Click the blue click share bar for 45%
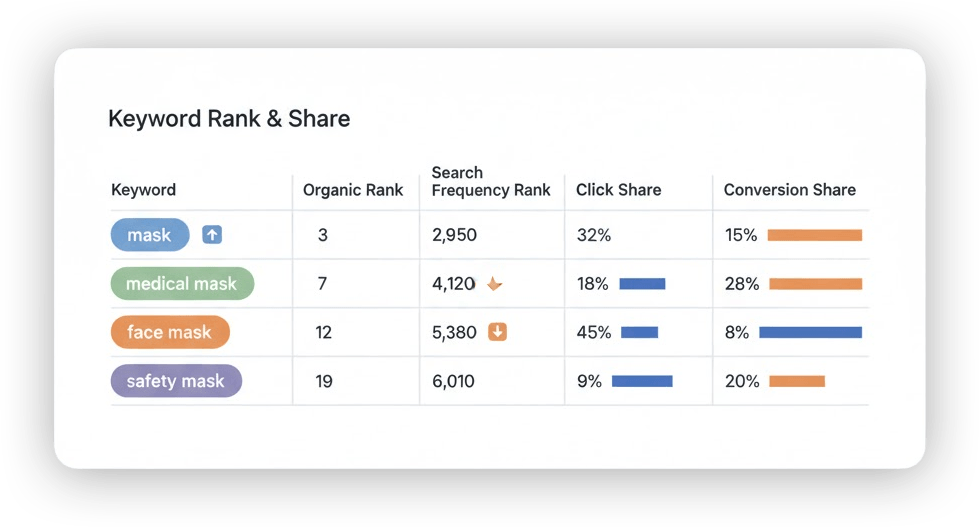The height and width of the screenshot is (527, 979). pyautogui.click(x=640, y=332)
